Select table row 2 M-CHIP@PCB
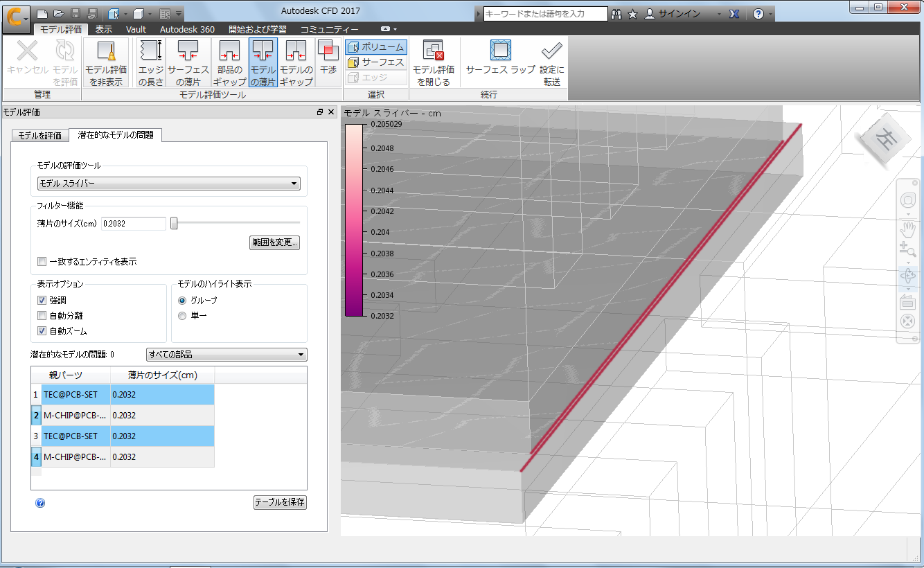This screenshot has width=924, height=568. click(x=123, y=416)
